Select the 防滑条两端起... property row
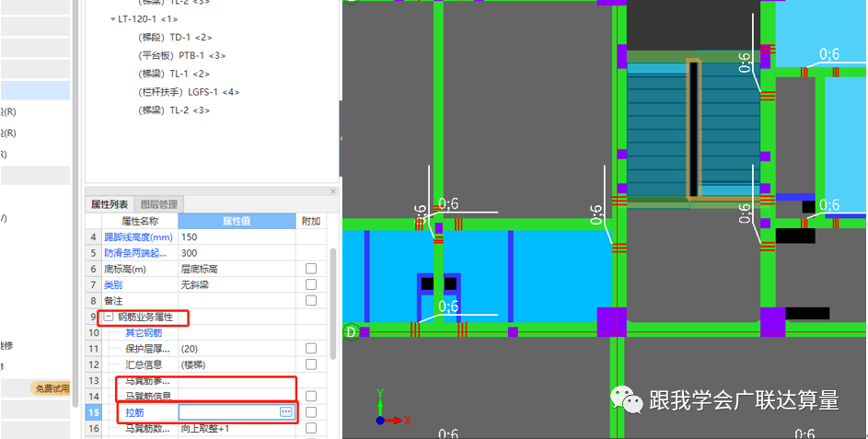Screen dimensions: 868x439 point(138,253)
